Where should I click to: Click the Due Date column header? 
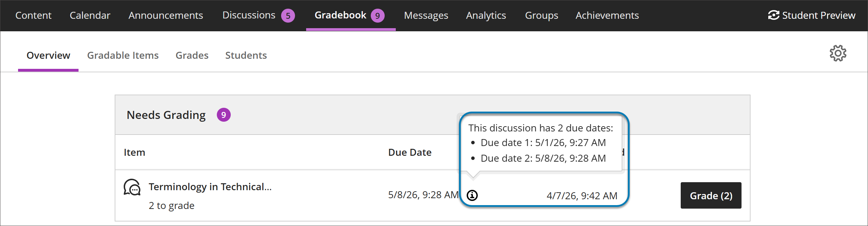click(410, 152)
